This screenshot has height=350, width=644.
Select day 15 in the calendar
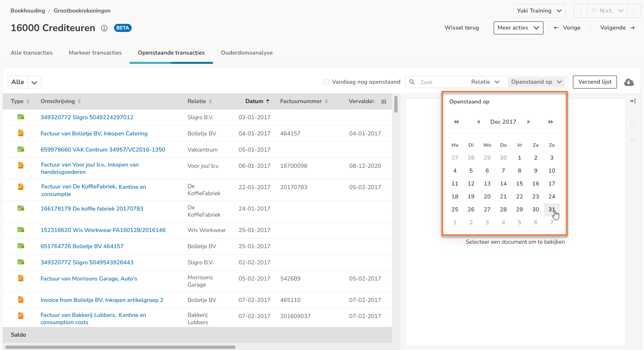(520, 183)
